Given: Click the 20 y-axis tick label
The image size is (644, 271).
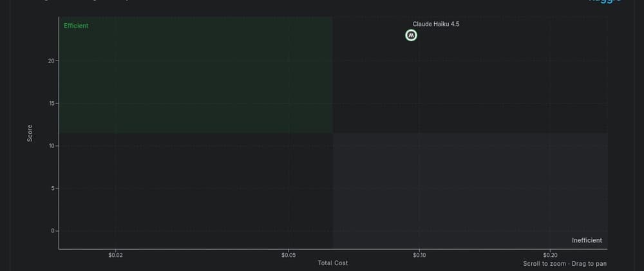Looking at the screenshot, I should 52,61.
